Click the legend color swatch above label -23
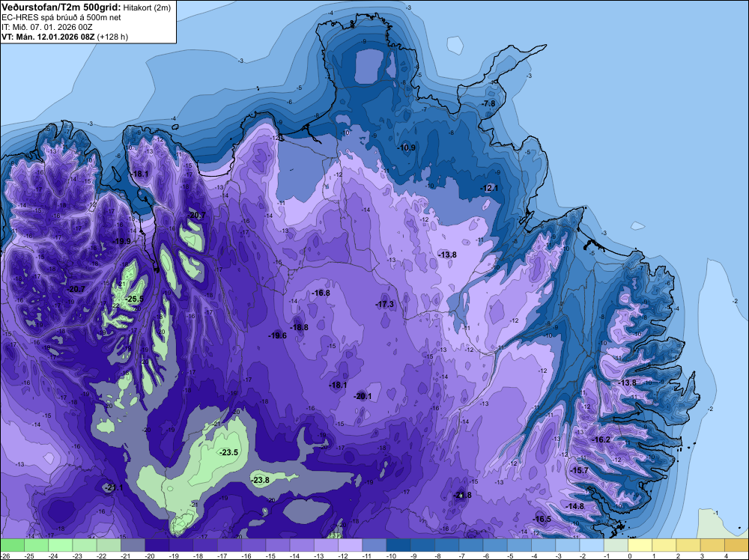The width and height of the screenshot is (749, 560). tap(85, 545)
